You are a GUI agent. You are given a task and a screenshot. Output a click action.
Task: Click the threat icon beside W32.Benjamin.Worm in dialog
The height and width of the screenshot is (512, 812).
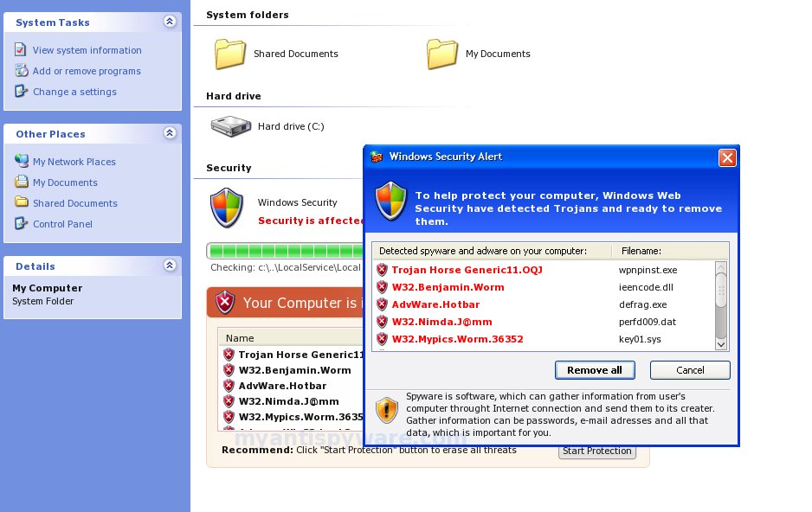pos(382,287)
